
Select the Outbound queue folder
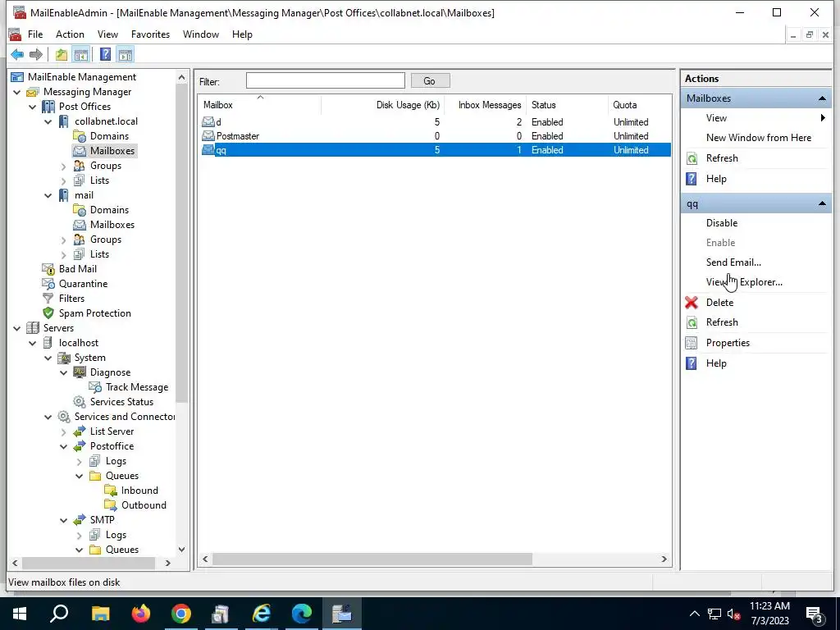coord(144,505)
